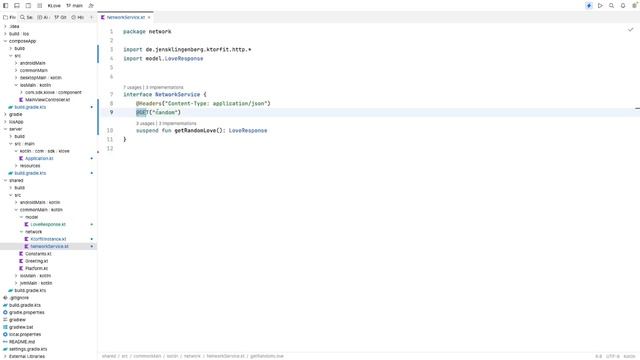Select NetworkService.kt in file tree

[49, 247]
